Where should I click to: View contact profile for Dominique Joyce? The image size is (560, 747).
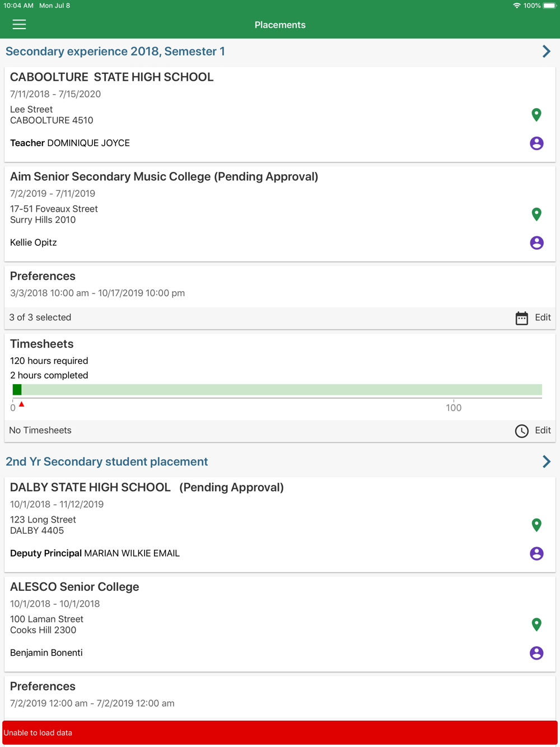click(536, 143)
